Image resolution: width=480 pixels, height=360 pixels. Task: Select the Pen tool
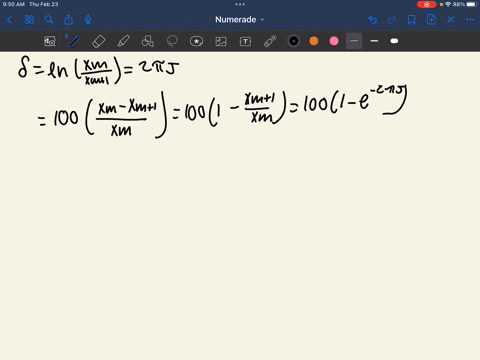(74, 41)
